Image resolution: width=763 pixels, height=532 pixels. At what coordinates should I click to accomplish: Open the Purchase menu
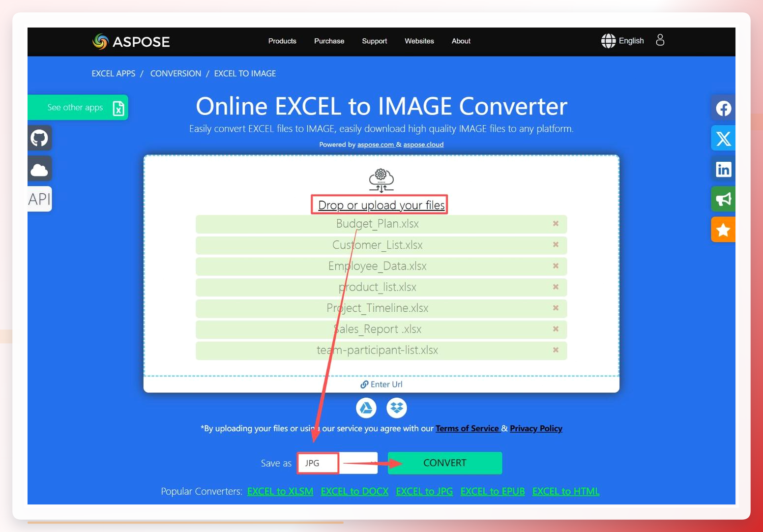coord(329,41)
